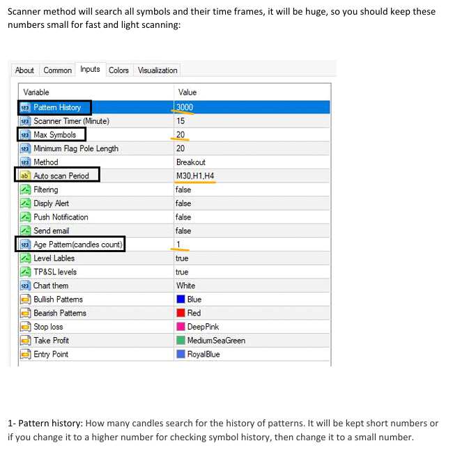Viewport: 476px width, 457px height.
Task: Toggle the Disply Alert false value
Action: pyautogui.click(x=183, y=203)
